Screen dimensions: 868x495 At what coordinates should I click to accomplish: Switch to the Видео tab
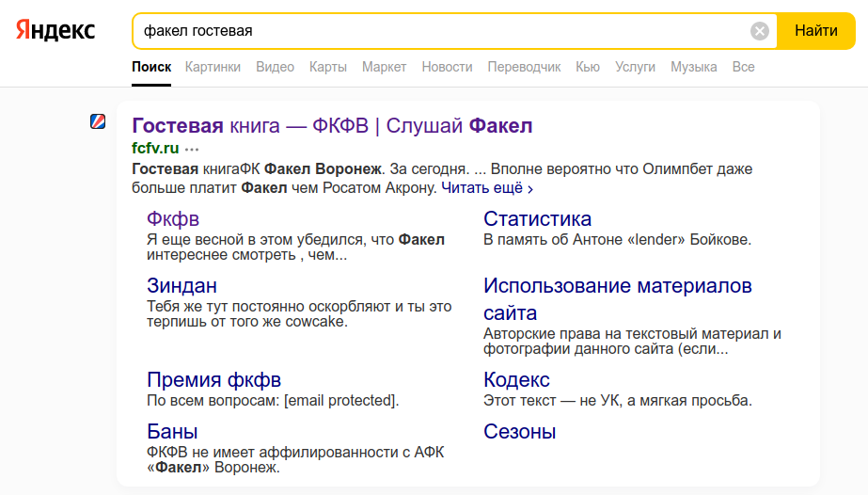tap(275, 67)
